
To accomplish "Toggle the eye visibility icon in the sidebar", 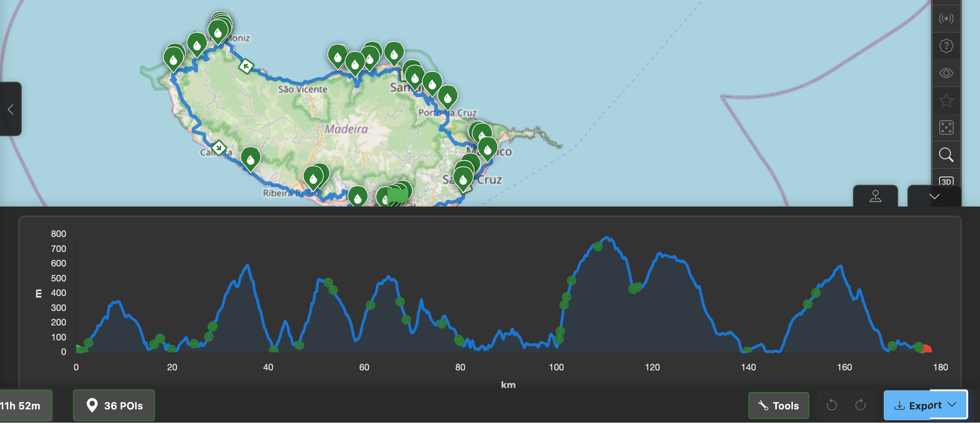I will [946, 73].
